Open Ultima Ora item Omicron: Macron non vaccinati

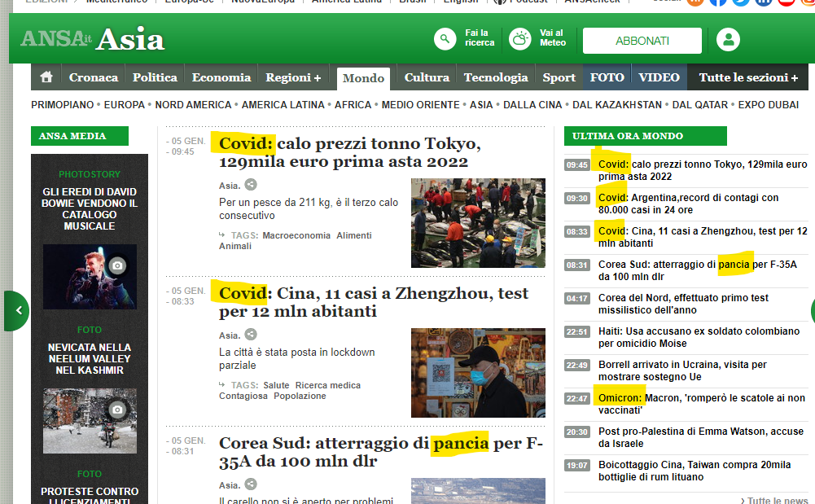702,404
